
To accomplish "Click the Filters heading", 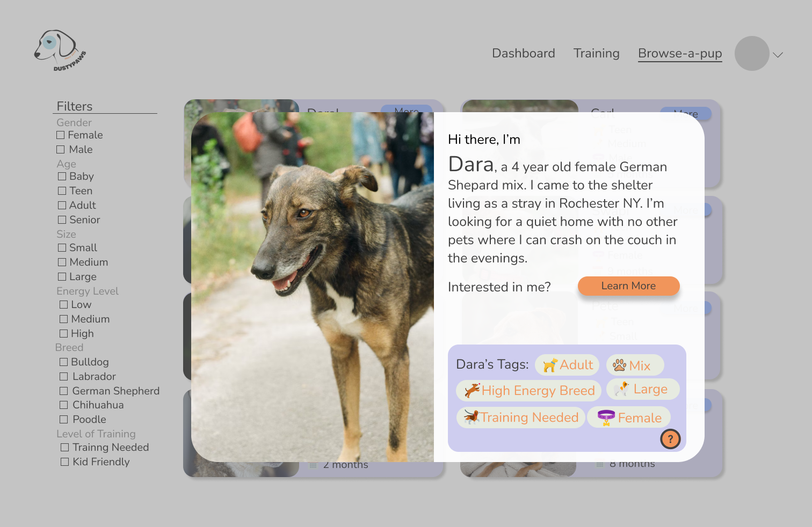I will [x=75, y=106].
